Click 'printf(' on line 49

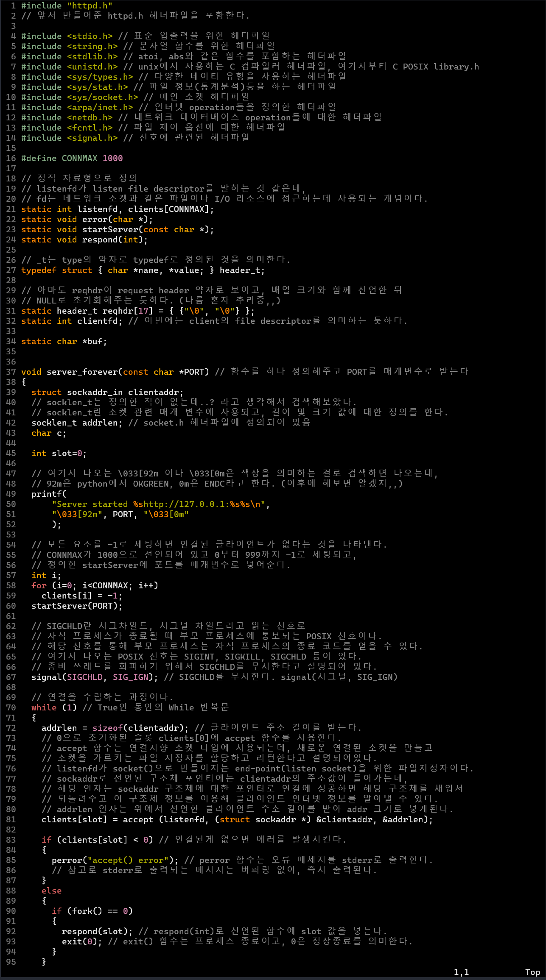(x=49, y=494)
